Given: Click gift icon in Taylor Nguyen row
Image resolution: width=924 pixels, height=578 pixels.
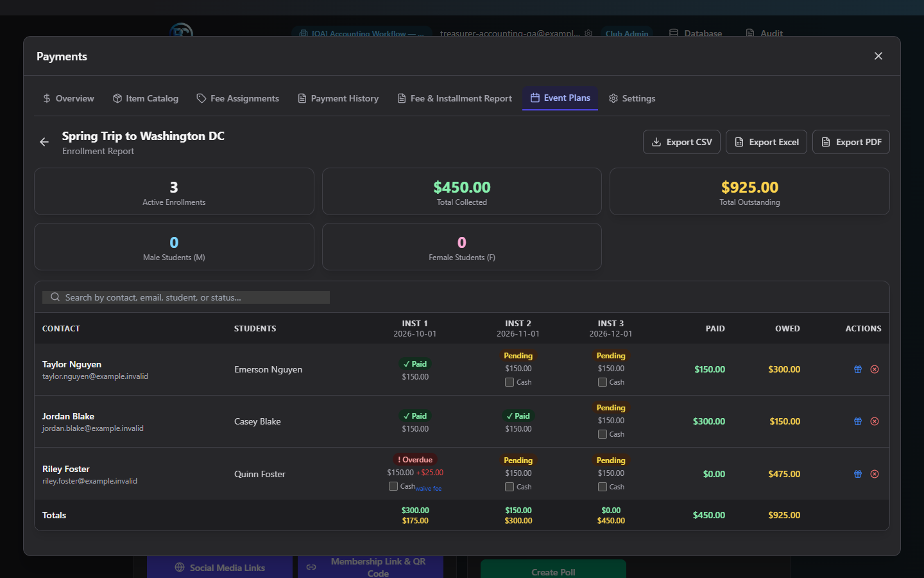Looking at the screenshot, I should (858, 369).
